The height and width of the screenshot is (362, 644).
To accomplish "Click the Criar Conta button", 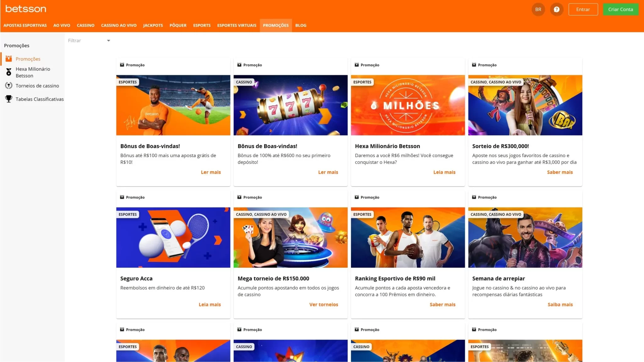I will (620, 9).
